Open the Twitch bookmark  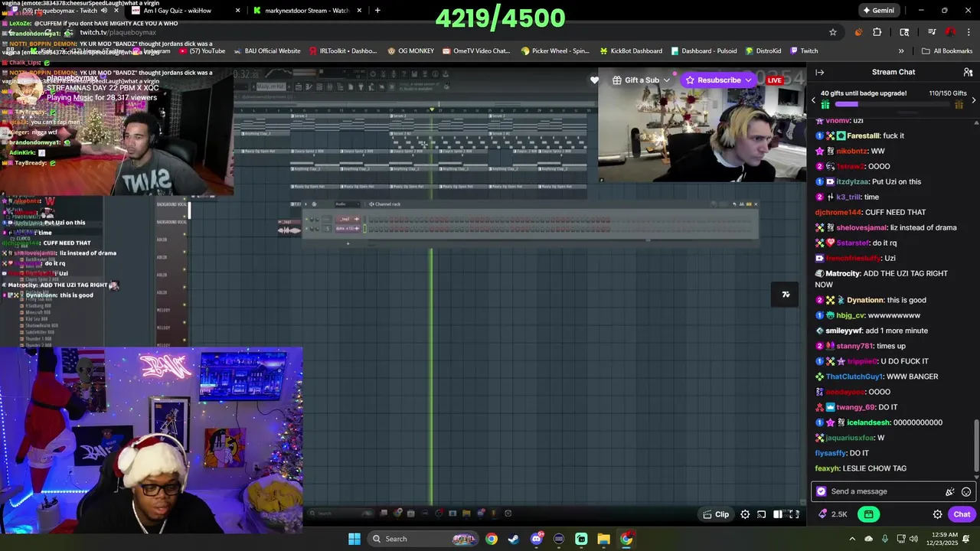tap(804, 51)
